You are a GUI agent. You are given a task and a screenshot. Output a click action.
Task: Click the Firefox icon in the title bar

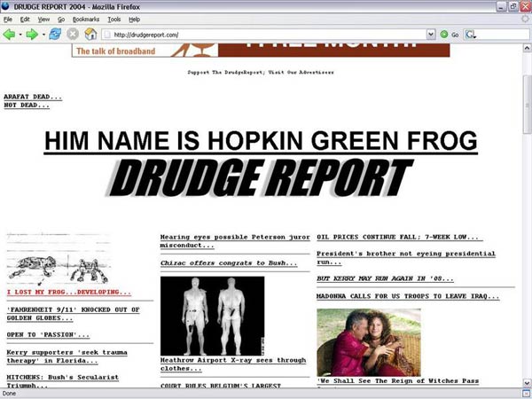pos(5,6)
